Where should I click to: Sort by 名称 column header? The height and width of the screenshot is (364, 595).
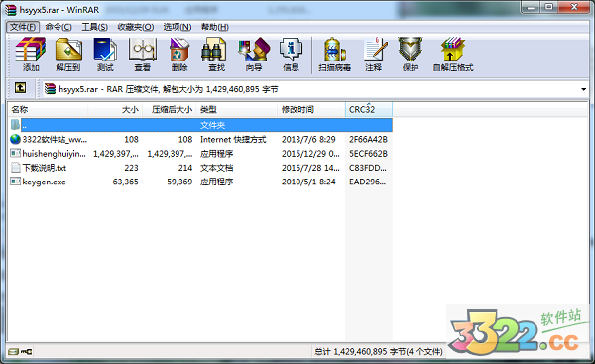pyautogui.click(x=48, y=110)
